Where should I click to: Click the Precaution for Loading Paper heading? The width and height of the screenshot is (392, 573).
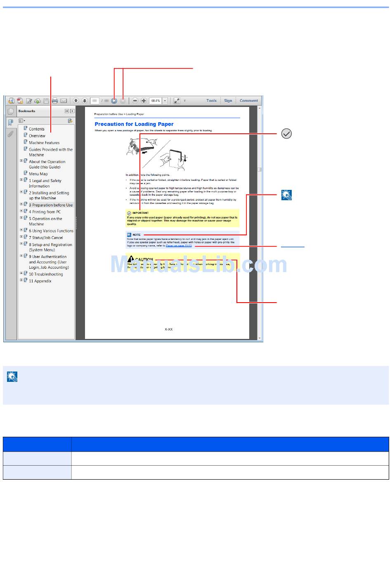click(134, 124)
